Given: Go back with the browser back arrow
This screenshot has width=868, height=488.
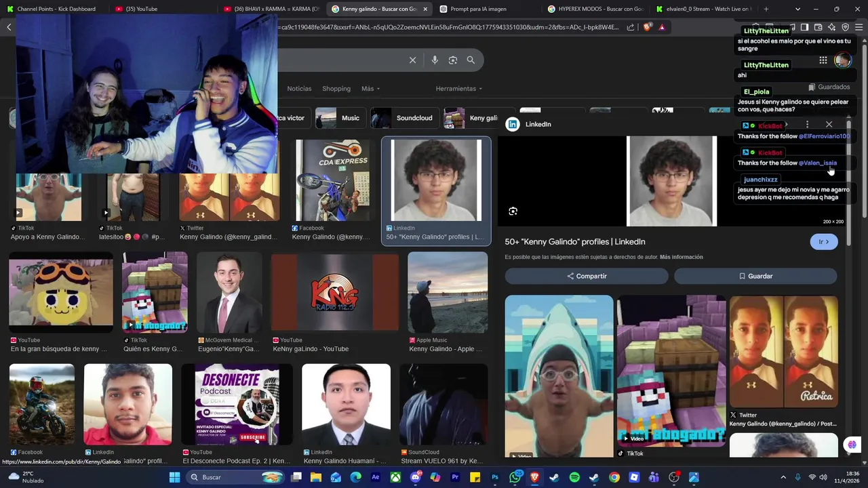Looking at the screenshot, I should 9,27.
